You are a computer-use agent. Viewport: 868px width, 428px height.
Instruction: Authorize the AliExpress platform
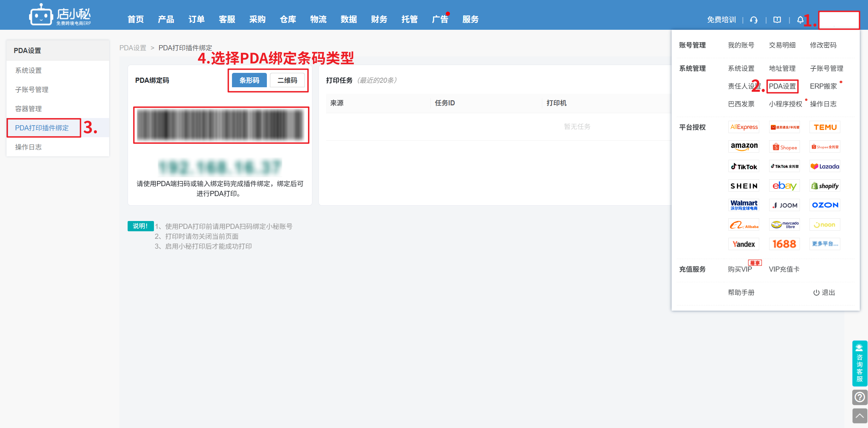tap(744, 127)
